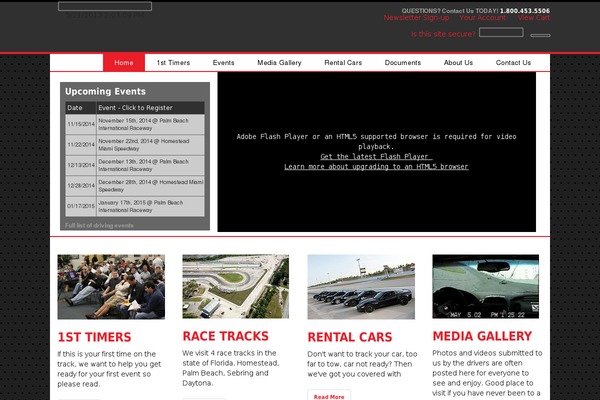This screenshot has height=400, width=600.
Task: Click 'Learn more about upgrading to an HTML5 browser'
Action: 376,167
